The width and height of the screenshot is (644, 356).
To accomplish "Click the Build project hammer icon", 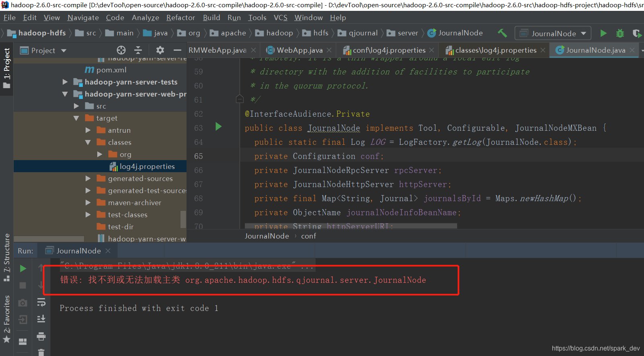I will (x=502, y=33).
